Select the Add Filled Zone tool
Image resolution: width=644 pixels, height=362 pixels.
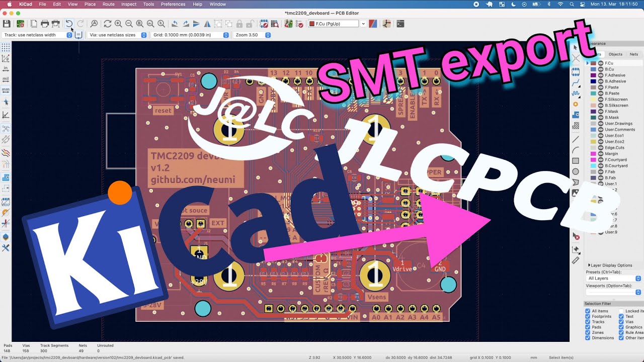(576, 115)
